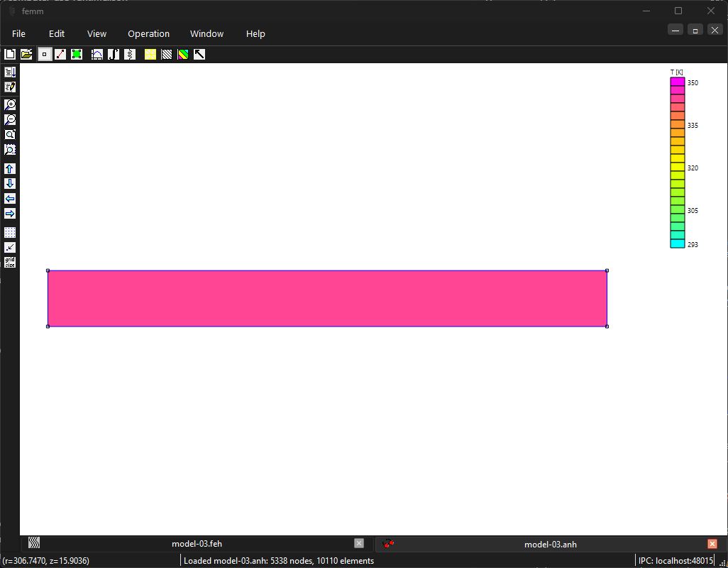This screenshot has height=568, width=728.
Task: Click the 'Loaded model-03.anh' status message
Action: coord(279,561)
